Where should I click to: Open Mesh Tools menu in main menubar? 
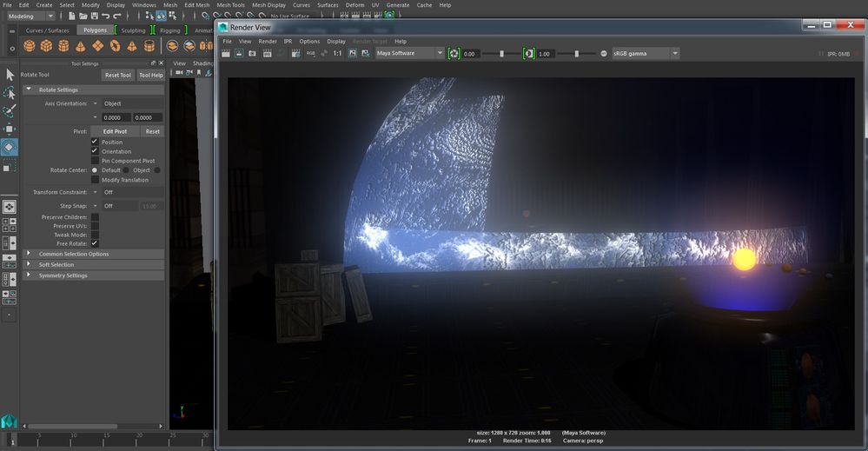(230, 5)
